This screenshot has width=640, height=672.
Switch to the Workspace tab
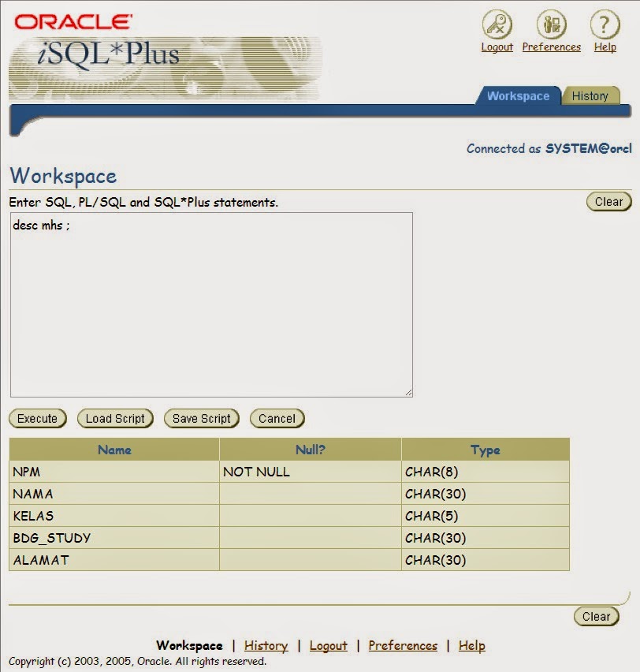(518, 95)
